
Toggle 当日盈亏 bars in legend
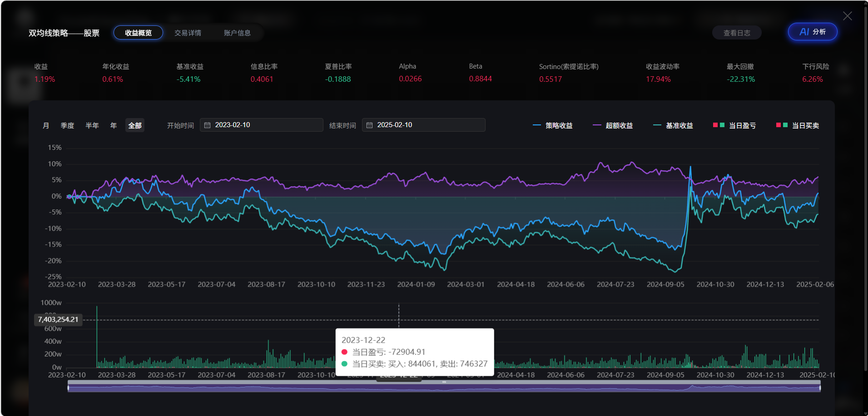(734, 125)
